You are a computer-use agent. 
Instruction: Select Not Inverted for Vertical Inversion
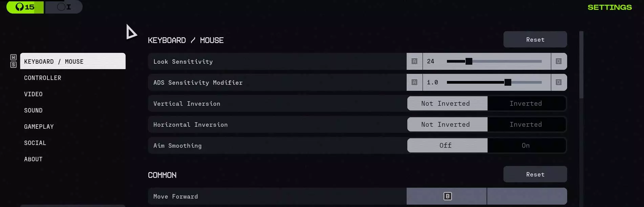point(446,104)
